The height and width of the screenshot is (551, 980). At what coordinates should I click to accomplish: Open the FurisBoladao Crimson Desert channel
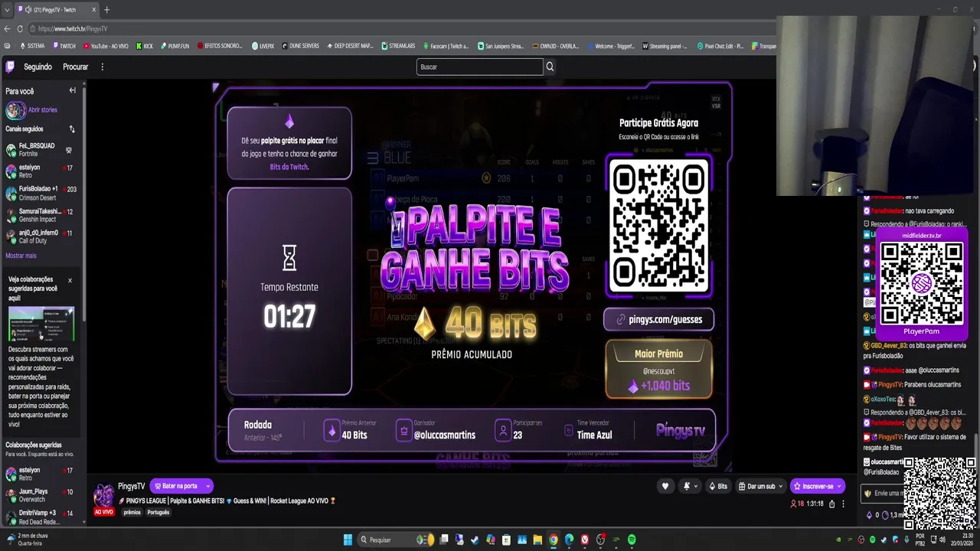click(41, 193)
